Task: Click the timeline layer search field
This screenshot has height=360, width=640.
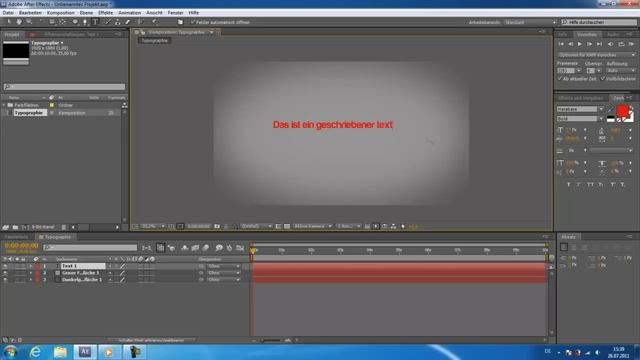Action: tap(90, 247)
